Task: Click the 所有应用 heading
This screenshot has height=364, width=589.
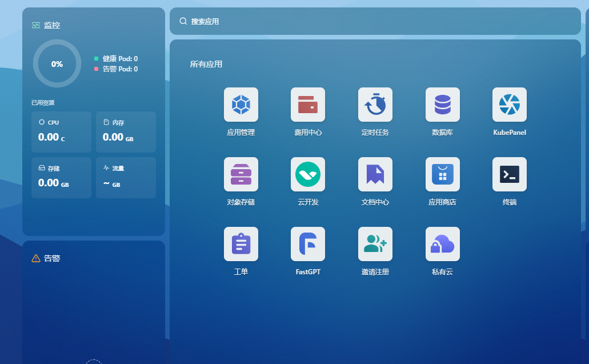Action: (x=206, y=64)
